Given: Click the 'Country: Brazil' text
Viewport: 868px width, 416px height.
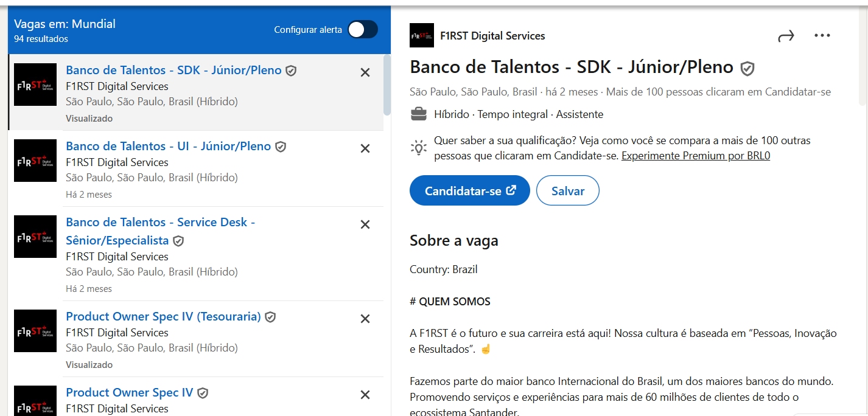Looking at the screenshot, I should (x=444, y=269).
